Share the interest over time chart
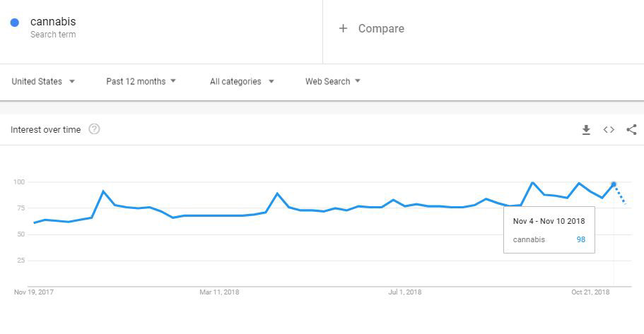 [x=631, y=130]
